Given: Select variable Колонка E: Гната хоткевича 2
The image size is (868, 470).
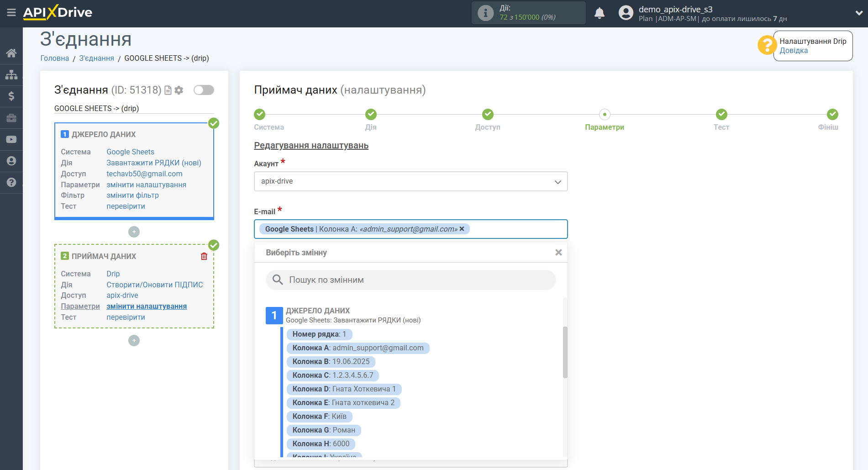Looking at the screenshot, I should (343, 403).
